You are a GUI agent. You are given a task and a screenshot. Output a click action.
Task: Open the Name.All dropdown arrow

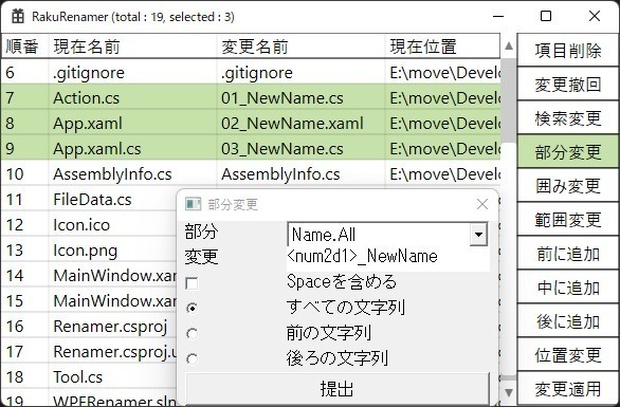[478, 235]
